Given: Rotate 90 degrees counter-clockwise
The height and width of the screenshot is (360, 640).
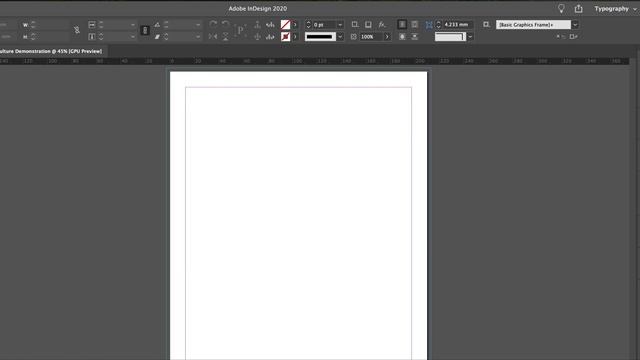Looking at the screenshot, I should coord(225,24).
